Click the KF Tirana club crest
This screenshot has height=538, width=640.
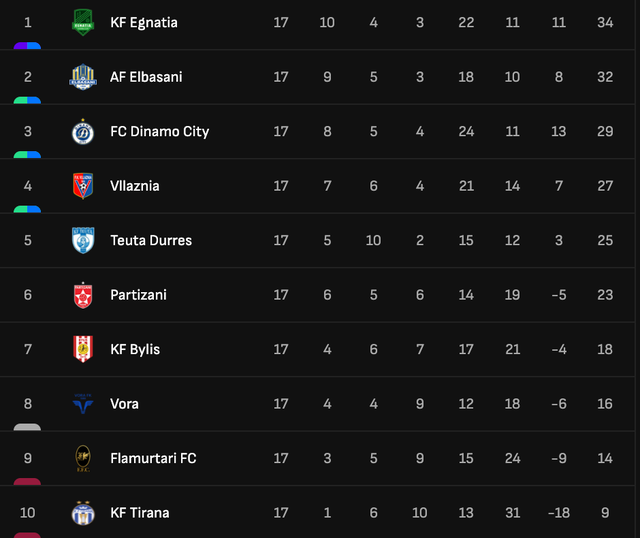point(82,513)
